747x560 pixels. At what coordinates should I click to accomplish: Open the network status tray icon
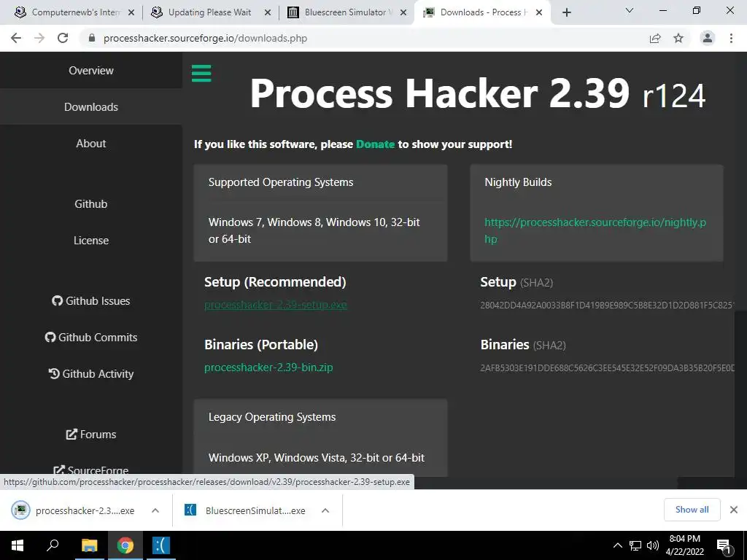coord(635,545)
